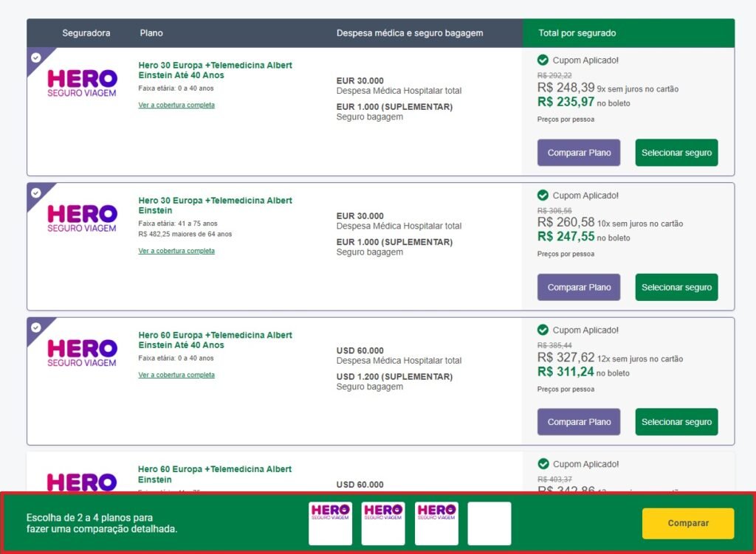
Task: Open the third Hero thumbnail in the comparison bar
Action: [x=436, y=524]
